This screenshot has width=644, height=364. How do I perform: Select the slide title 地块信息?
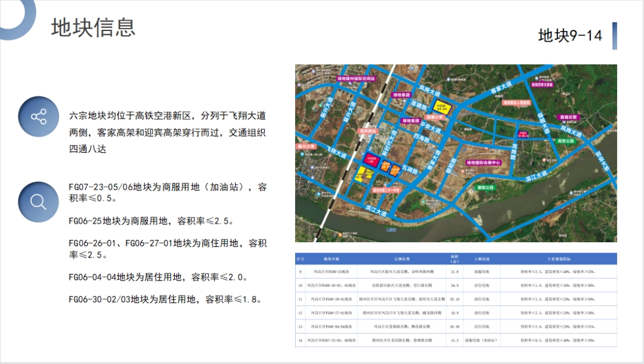tap(93, 28)
